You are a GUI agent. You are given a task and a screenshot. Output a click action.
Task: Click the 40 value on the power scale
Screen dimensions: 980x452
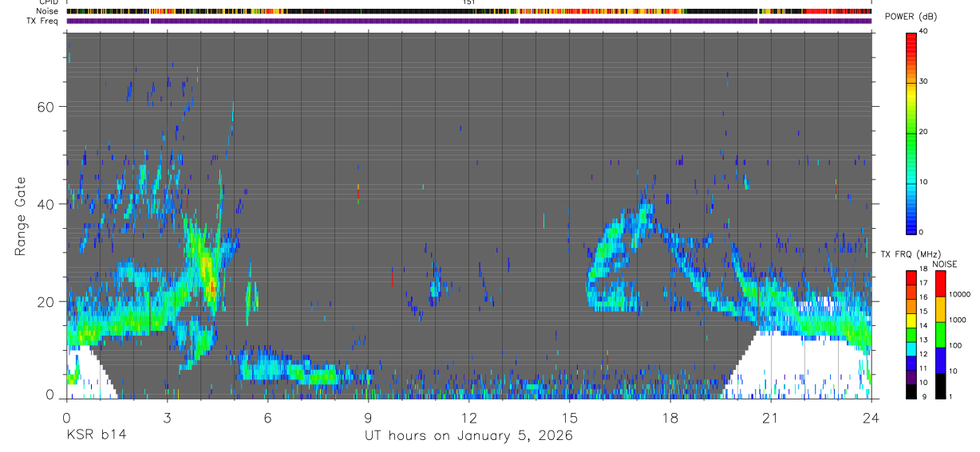pos(925,31)
